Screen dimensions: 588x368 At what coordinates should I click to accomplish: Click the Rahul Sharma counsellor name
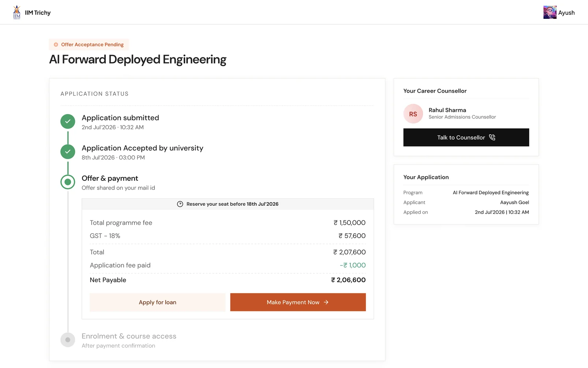click(447, 110)
